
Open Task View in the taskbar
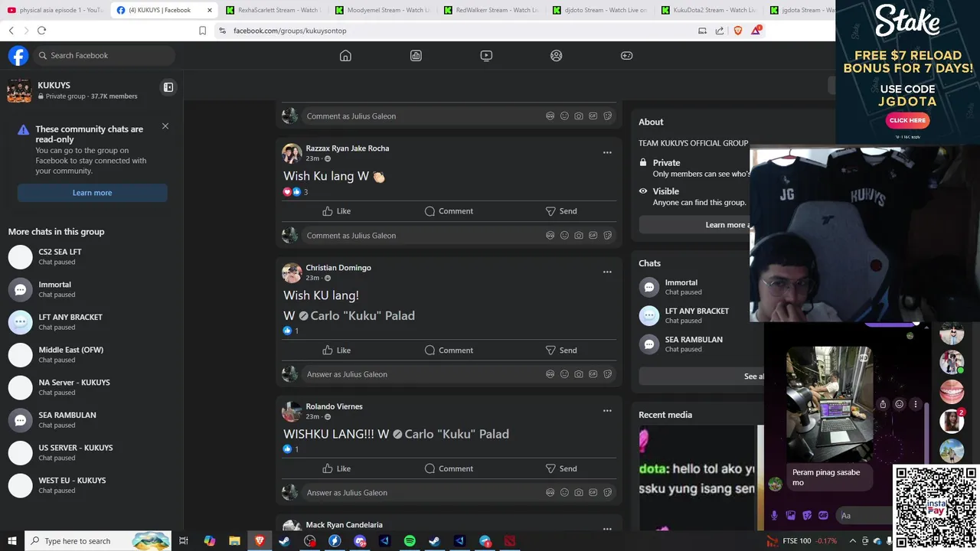pyautogui.click(x=184, y=541)
